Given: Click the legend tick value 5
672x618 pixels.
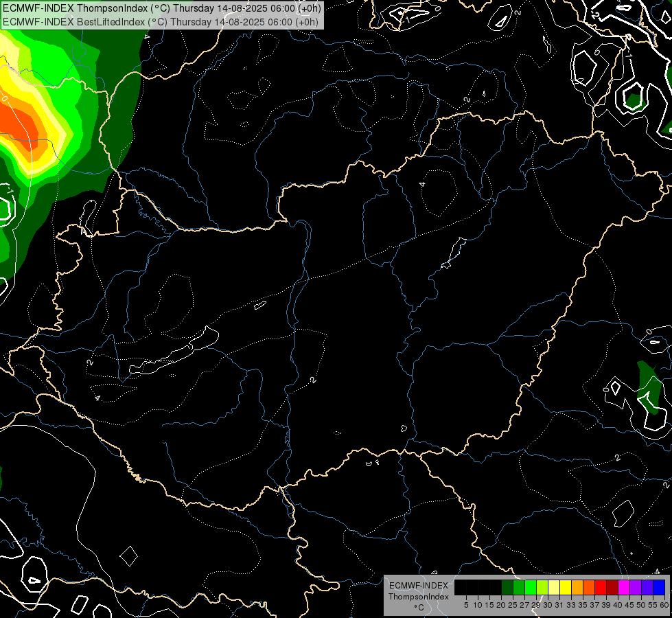Looking at the screenshot, I should click(x=466, y=605).
